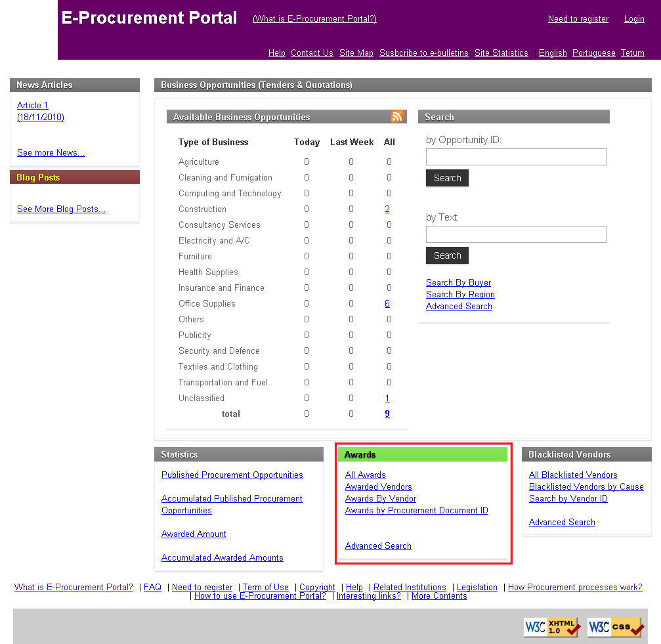
Task: Click the Opportunity ID search field
Action: pos(516,157)
